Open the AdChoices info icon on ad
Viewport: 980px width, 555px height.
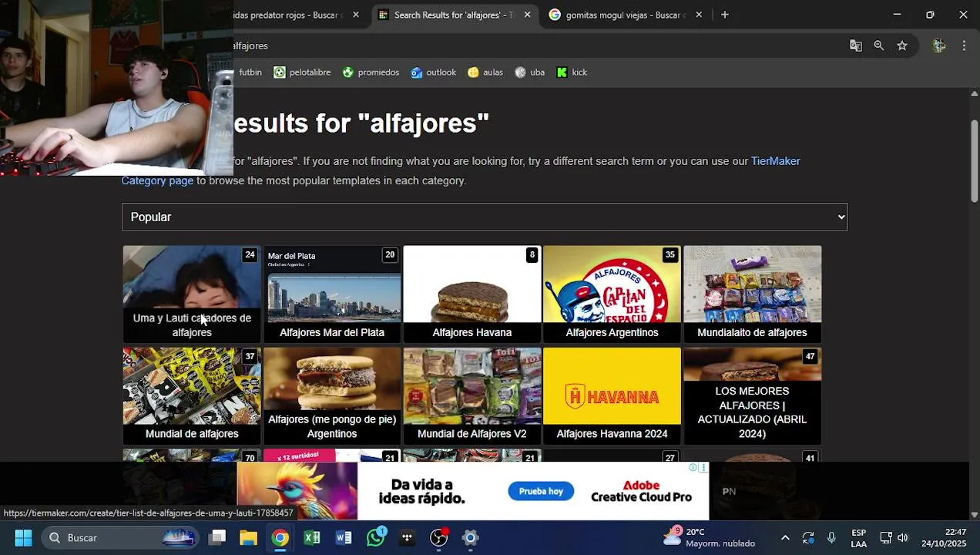coord(693,468)
